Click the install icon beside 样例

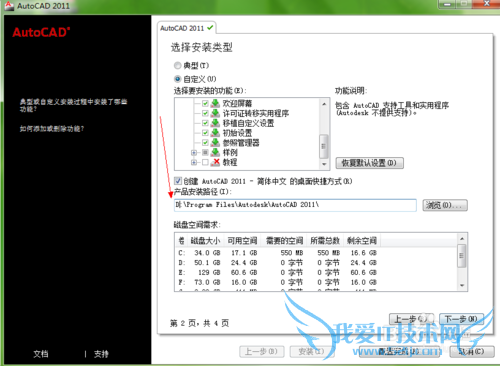(216, 152)
